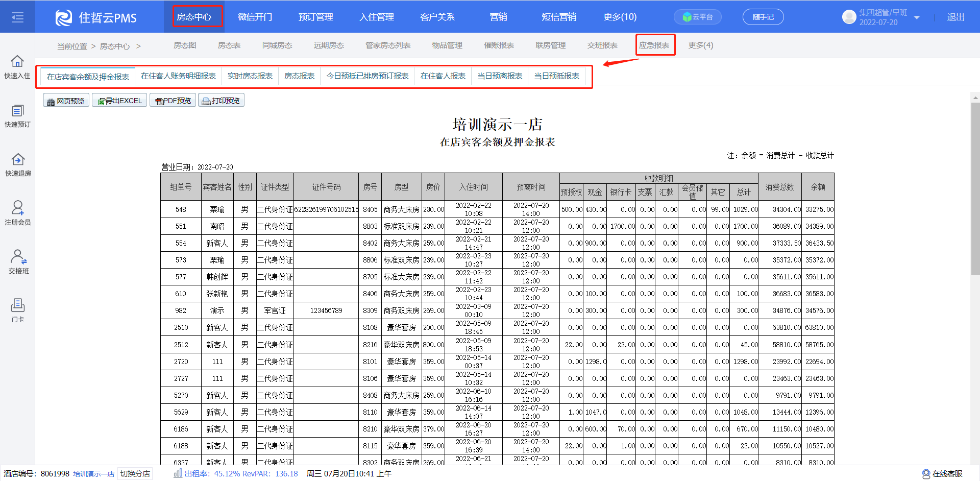The width and height of the screenshot is (980, 481).
Task: Go to 管家房态列表 submenu
Action: tap(388, 45)
